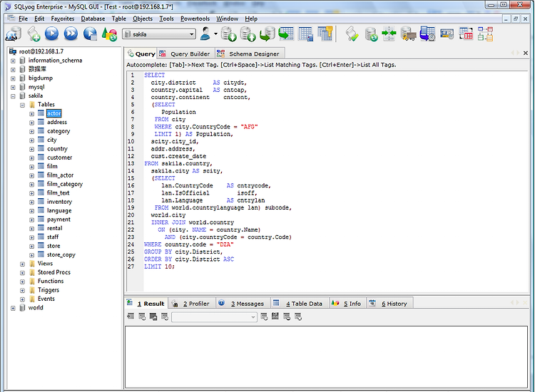Select the Events folder in tree
Screen dimensions: 535x392
pos(46,299)
